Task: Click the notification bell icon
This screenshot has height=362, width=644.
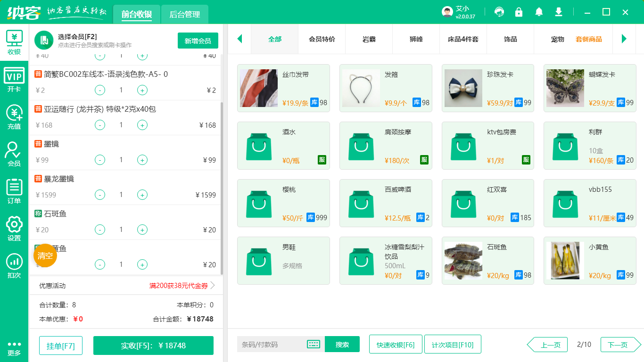Action: 538,12
